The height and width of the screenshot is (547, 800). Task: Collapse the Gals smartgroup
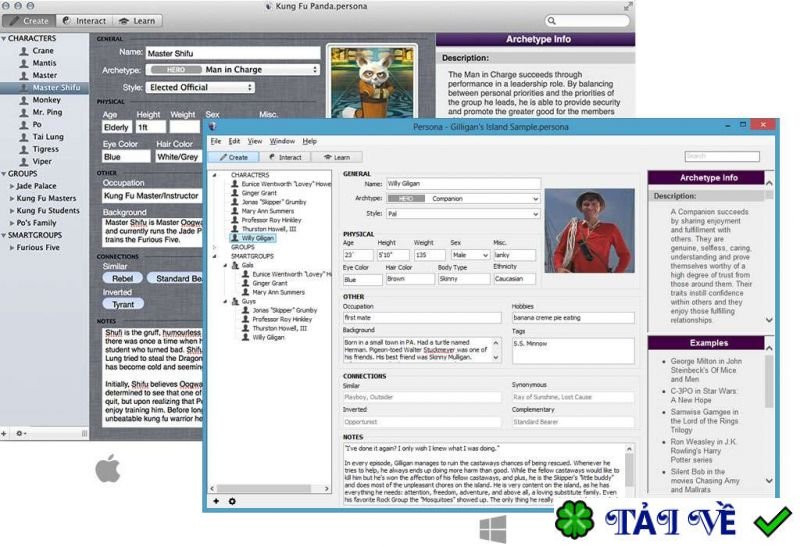(x=225, y=265)
